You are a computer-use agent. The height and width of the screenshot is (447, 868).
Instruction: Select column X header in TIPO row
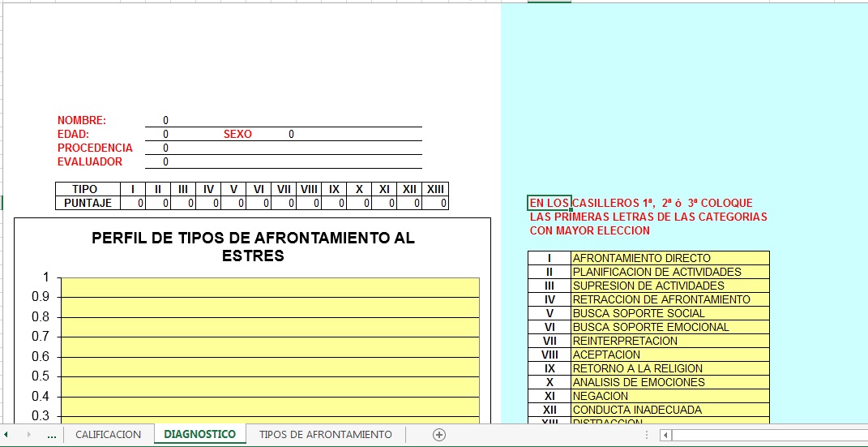[x=359, y=190]
